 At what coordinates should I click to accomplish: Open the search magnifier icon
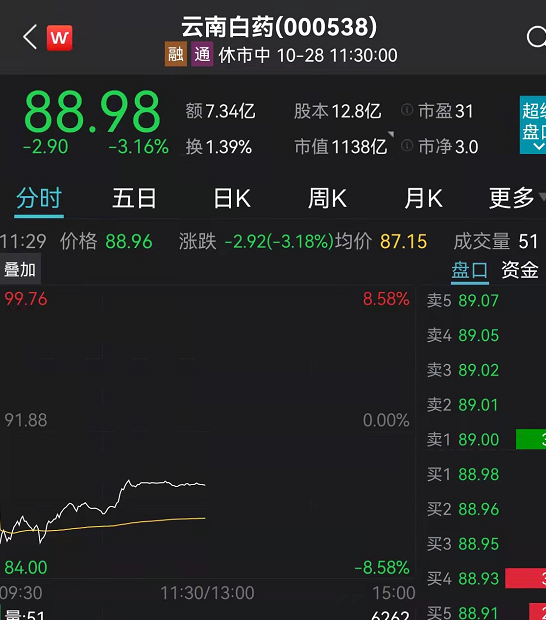[537, 38]
